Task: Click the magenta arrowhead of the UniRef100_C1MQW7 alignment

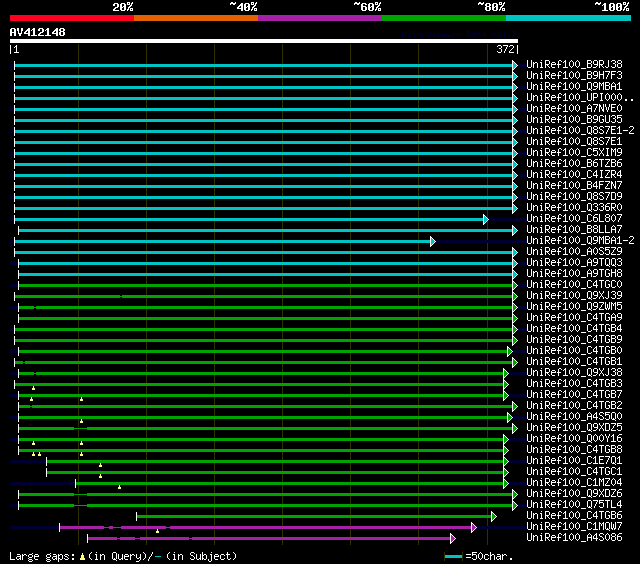Action: [x=473, y=527]
